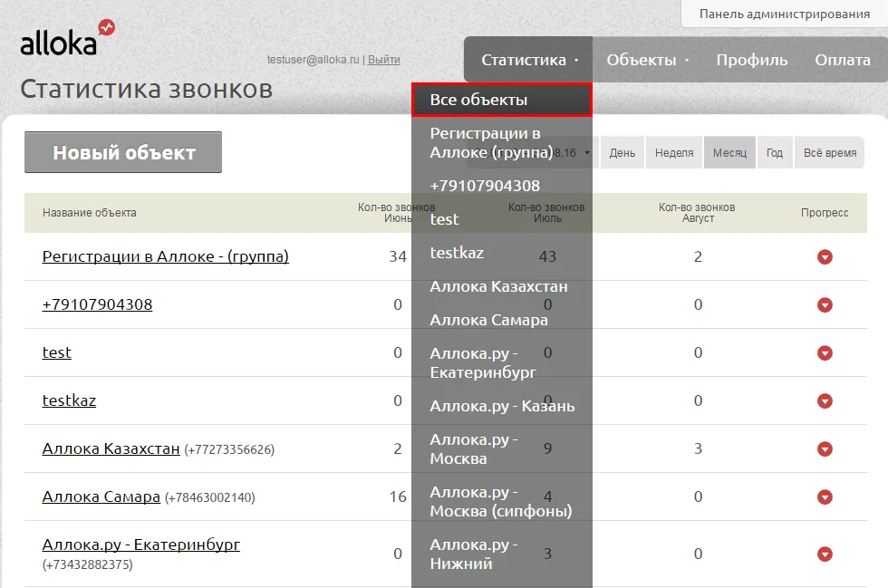
Task: Click progress icon in testkaz row
Action: pos(825,401)
